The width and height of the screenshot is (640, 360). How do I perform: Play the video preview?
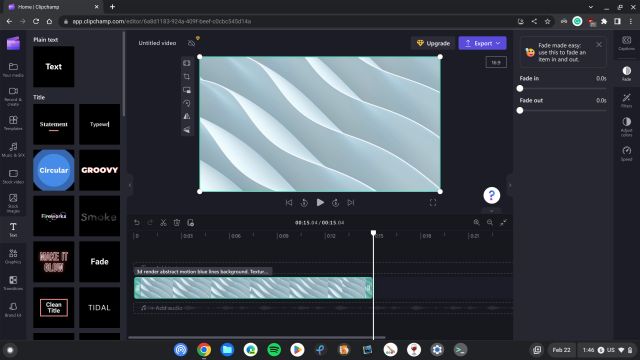pos(320,202)
